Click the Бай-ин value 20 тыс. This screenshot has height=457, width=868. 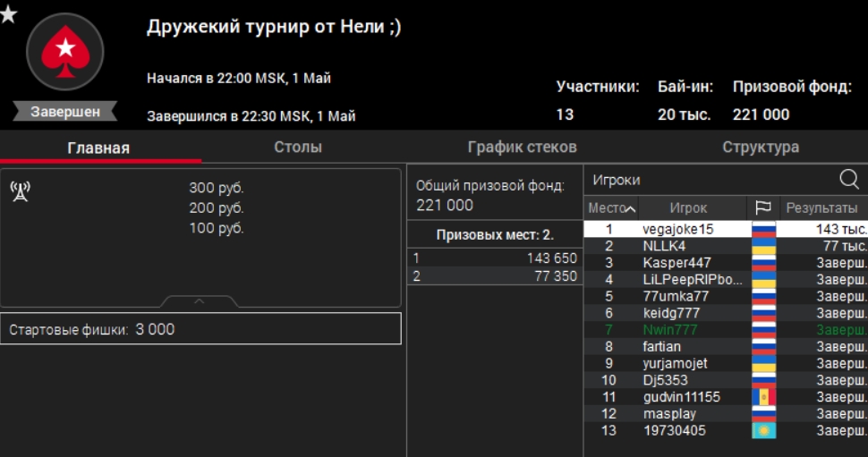pos(685,114)
